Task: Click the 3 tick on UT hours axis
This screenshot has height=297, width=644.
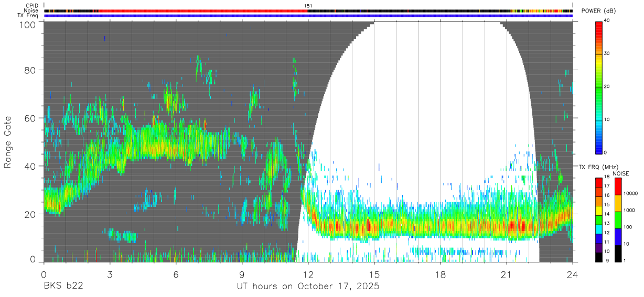Action: (x=110, y=273)
